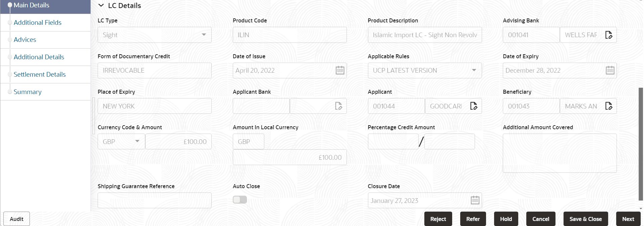Viewport: 644px width, 226px height.
Task: Collapse the LC Details section
Action: tap(101, 5)
